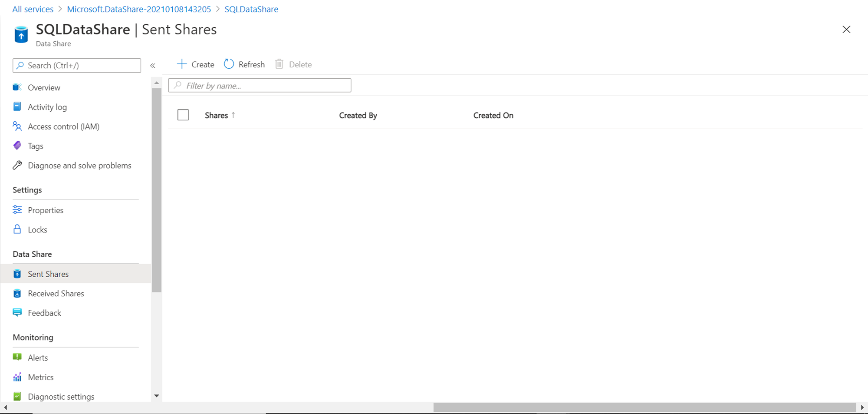
Task: Click the Metrics chart icon
Action: (17, 377)
